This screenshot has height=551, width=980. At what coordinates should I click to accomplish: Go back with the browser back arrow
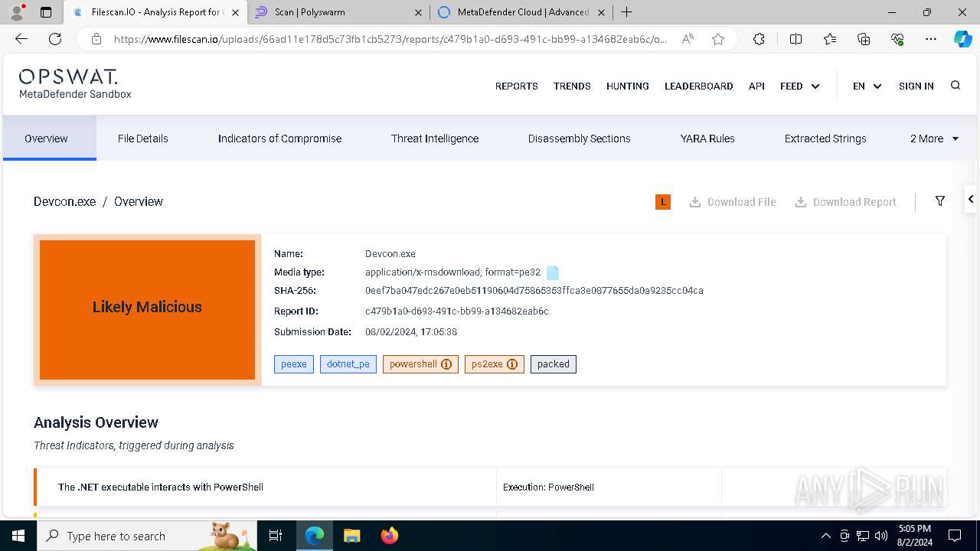click(x=21, y=39)
